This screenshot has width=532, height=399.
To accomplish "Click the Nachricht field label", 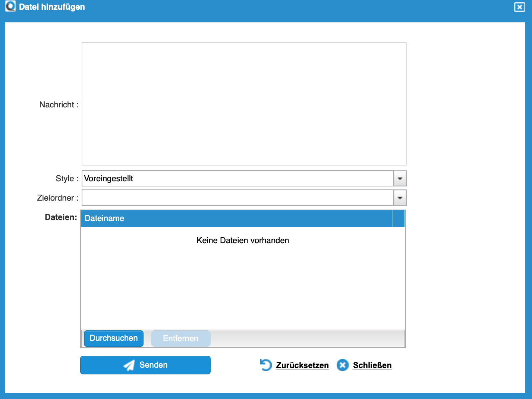I will pos(58,105).
